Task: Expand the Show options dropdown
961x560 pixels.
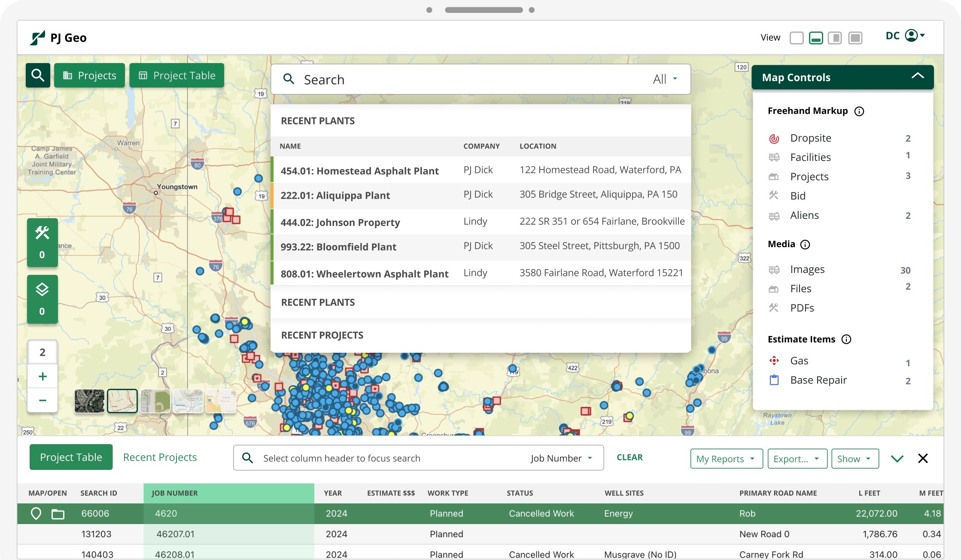Action: [x=854, y=458]
